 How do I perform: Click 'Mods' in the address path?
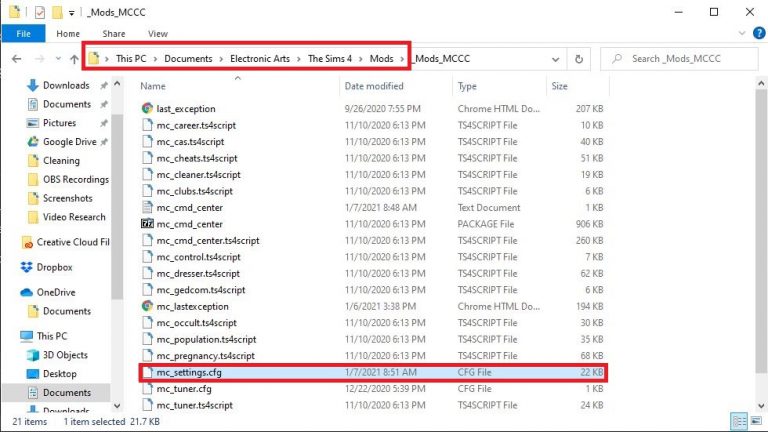pos(381,58)
